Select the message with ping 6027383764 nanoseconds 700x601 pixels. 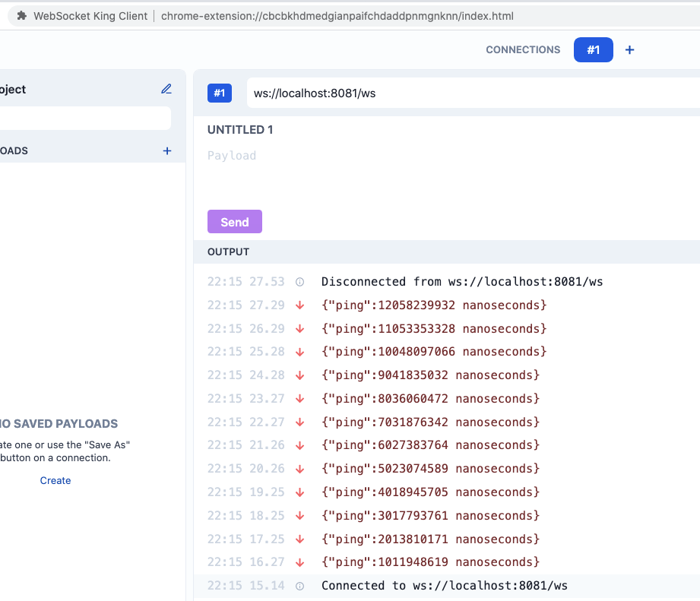(430, 445)
